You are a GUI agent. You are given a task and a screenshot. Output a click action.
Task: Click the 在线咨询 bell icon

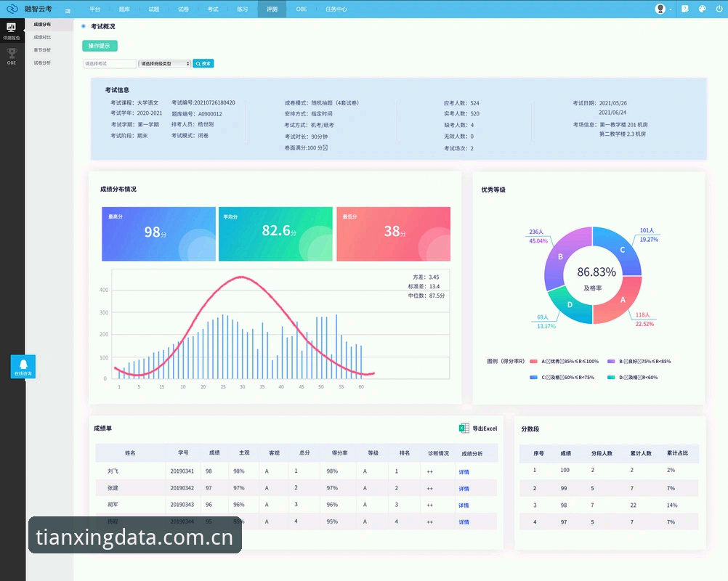click(x=23, y=367)
